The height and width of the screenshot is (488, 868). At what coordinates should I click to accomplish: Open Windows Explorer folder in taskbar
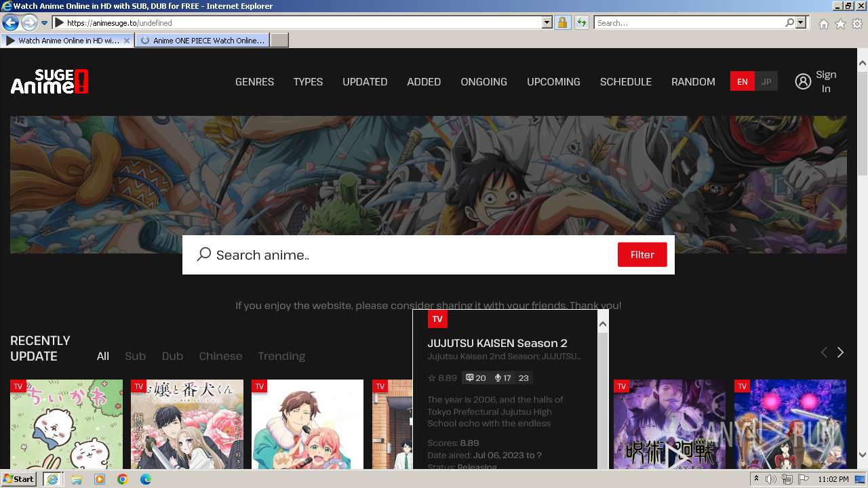pyautogui.click(x=77, y=479)
